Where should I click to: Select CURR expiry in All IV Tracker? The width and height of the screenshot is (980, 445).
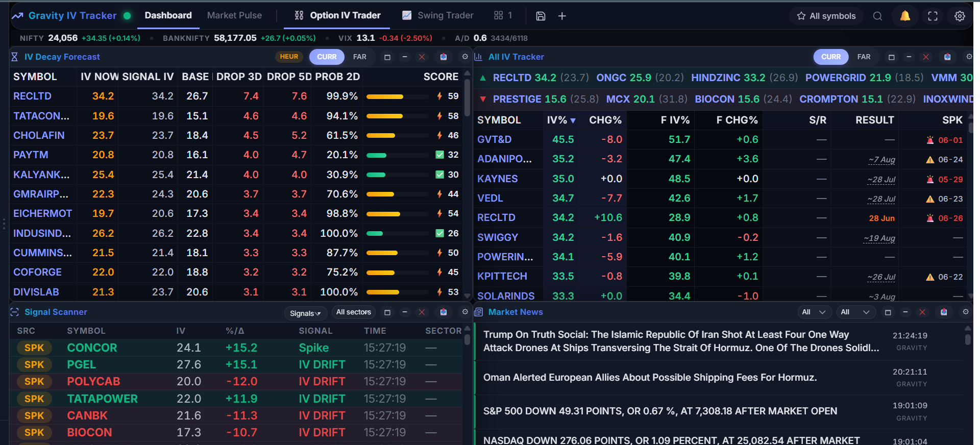click(x=831, y=57)
